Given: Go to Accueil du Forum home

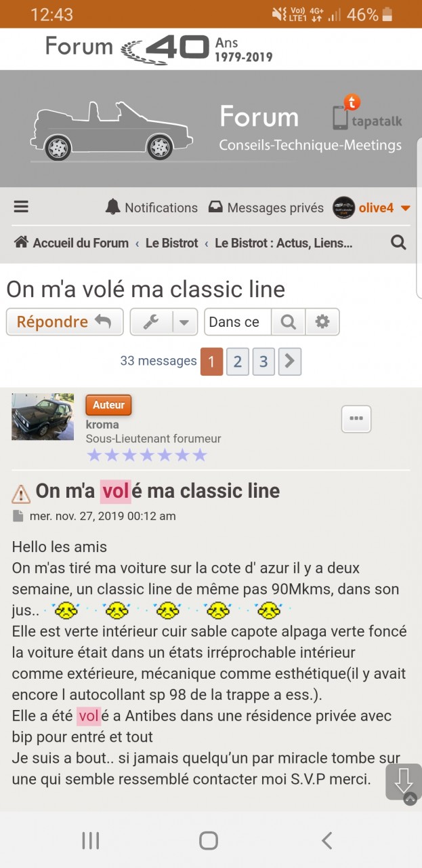Looking at the screenshot, I should click(x=71, y=243).
